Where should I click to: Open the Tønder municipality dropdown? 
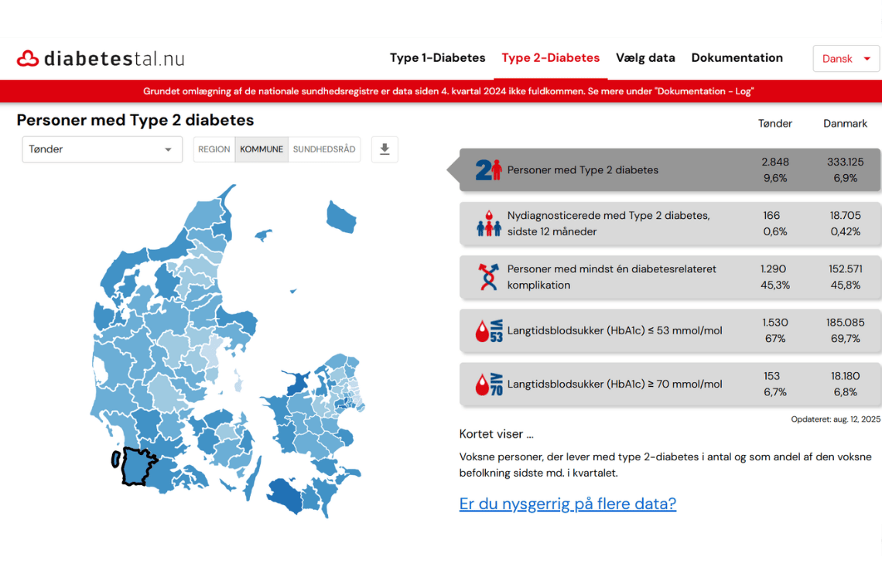102,149
